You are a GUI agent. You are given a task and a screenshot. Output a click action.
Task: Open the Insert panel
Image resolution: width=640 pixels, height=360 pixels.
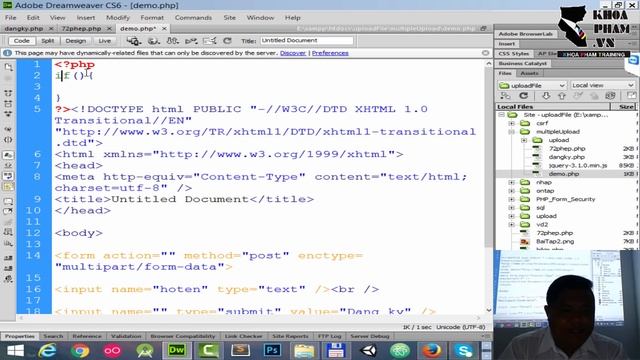pyautogui.click(x=507, y=44)
